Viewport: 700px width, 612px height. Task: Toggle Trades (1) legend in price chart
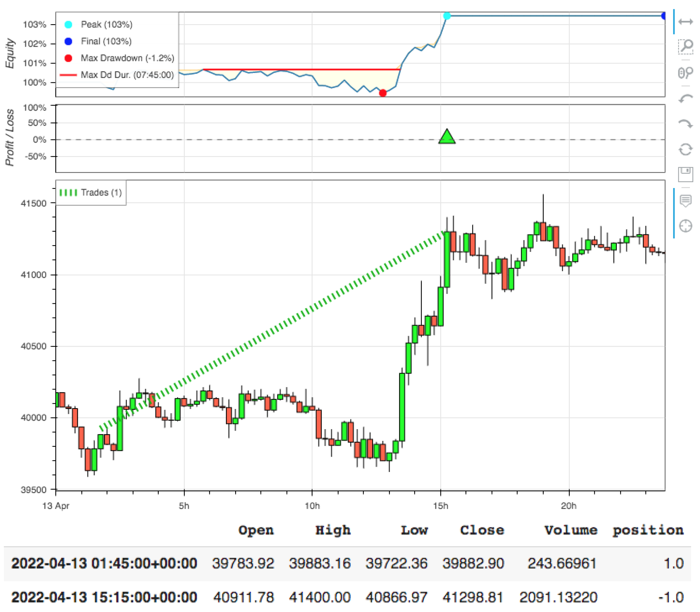(101, 193)
